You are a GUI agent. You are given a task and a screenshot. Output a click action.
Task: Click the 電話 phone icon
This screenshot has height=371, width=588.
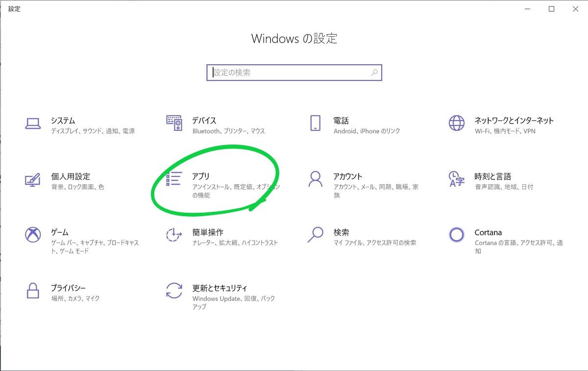[315, 124]
